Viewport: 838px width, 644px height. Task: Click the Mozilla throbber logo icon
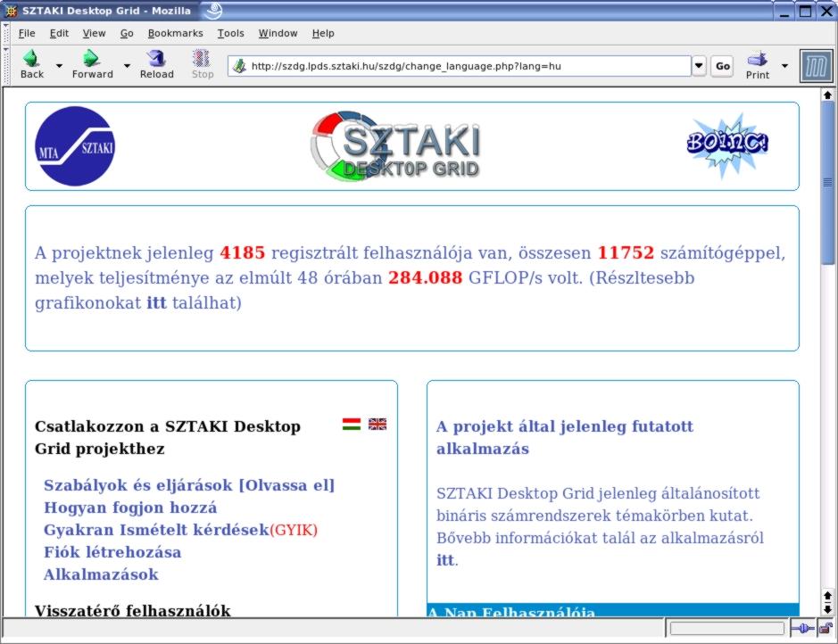coord(816,66)
